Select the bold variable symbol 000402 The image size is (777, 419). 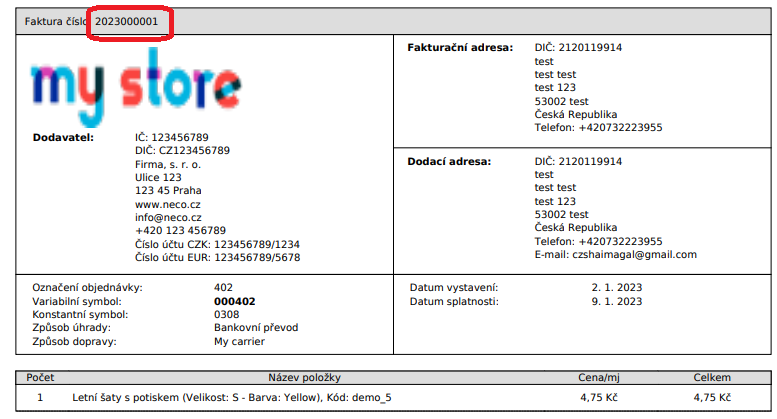(235, 301)
